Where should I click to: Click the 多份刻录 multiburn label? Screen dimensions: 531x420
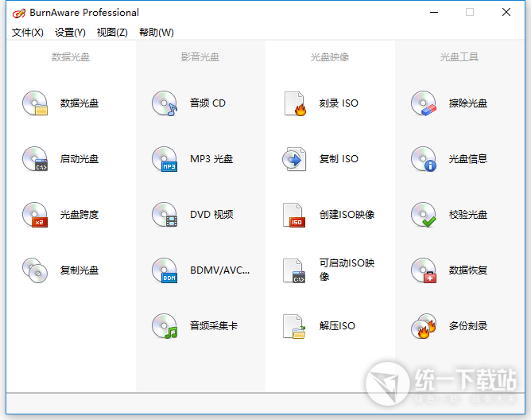coord(468,326)
